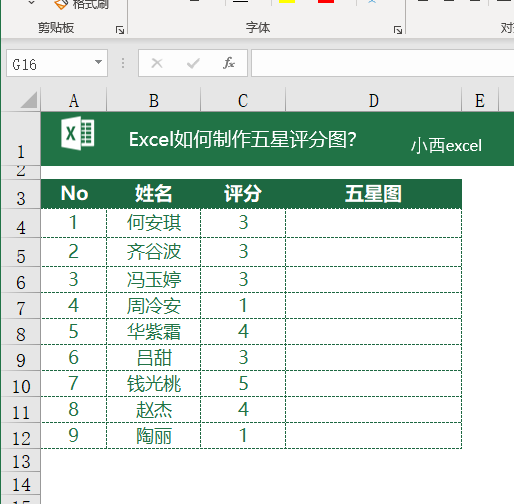Select No cell 9 in 陶丽's row
Viewport: 514px width, 504px height.
pyautogui.click(x=74, y=435)
